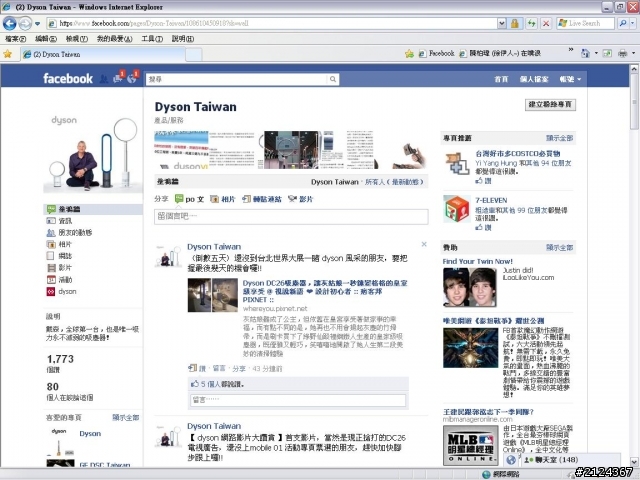Screen dimensions: 640x480
Task: Click the DC26 article thumbnail
Action: [x=213, y=296]
